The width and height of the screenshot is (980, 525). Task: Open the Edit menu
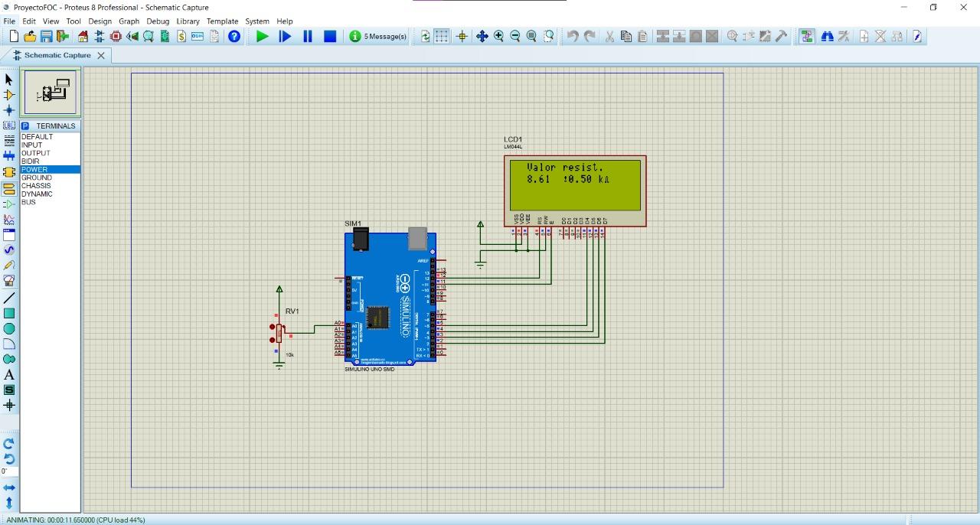tap(29, 21)
